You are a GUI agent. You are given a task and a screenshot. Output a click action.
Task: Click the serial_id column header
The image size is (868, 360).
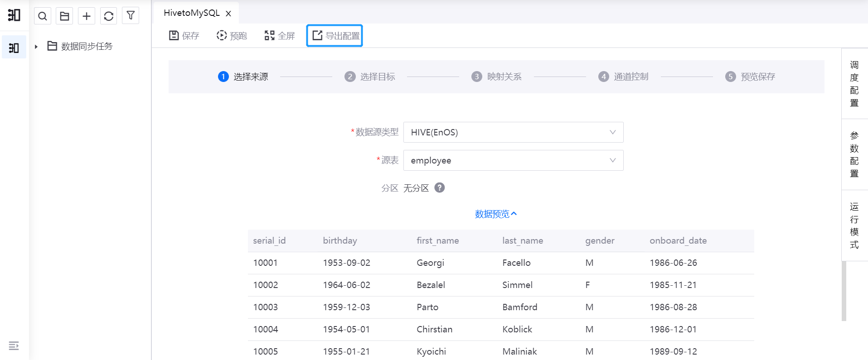(x=269, y=240)
